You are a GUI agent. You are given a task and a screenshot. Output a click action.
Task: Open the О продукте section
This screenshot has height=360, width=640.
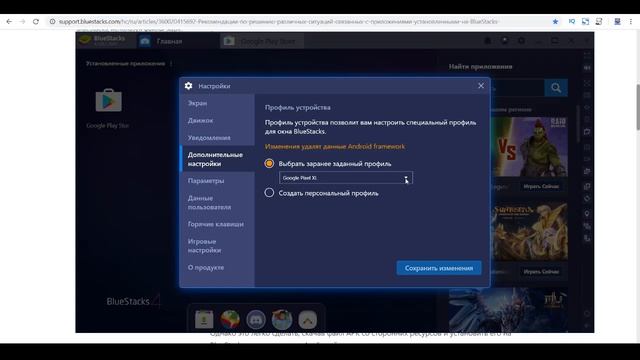pyautogui.click(x=217, y=267)
